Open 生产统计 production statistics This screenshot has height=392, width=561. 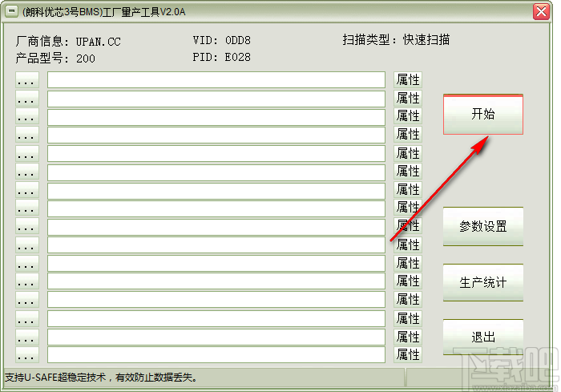[483, 282]
